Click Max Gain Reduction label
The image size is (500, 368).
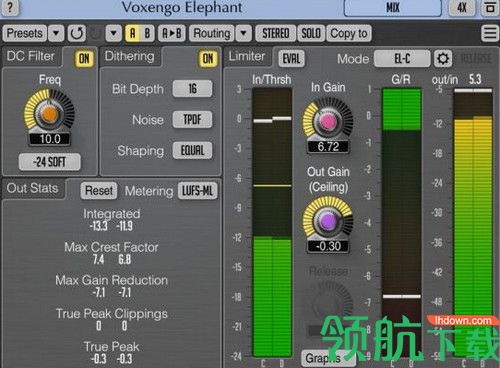[111, 280]
